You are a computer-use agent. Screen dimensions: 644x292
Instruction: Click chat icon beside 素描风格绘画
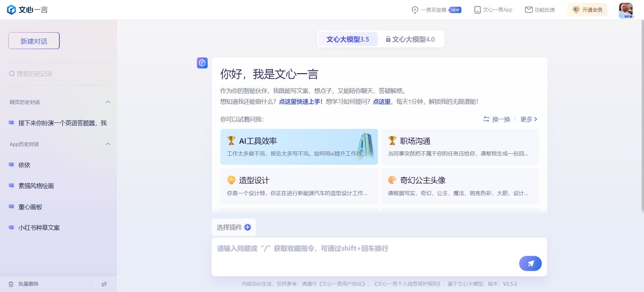[11, 186]
